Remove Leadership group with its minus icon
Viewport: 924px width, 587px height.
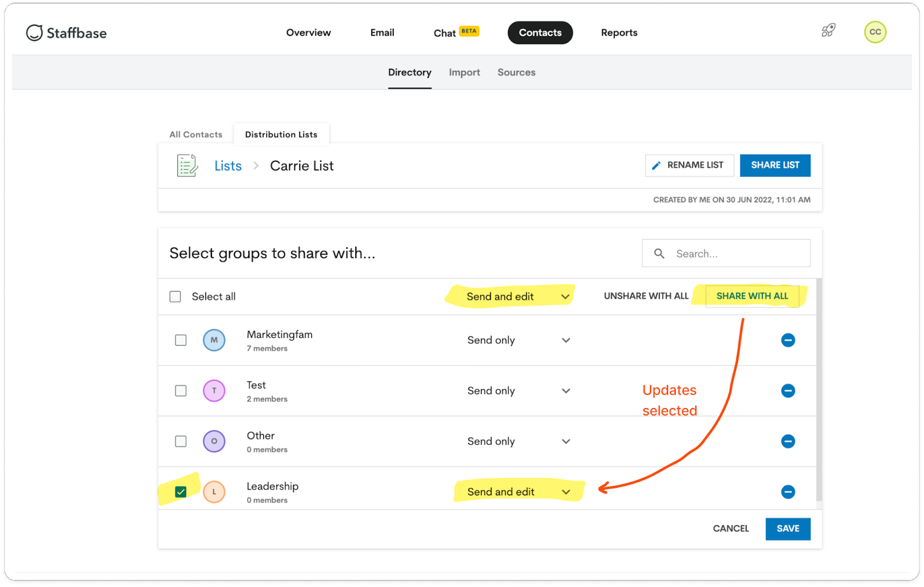(788, 492)
